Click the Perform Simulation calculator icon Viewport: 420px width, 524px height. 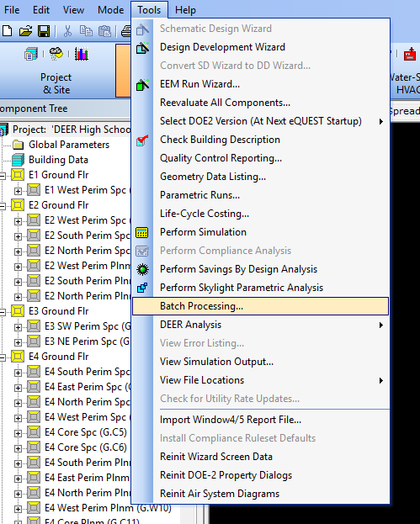[x=142, y=232]
